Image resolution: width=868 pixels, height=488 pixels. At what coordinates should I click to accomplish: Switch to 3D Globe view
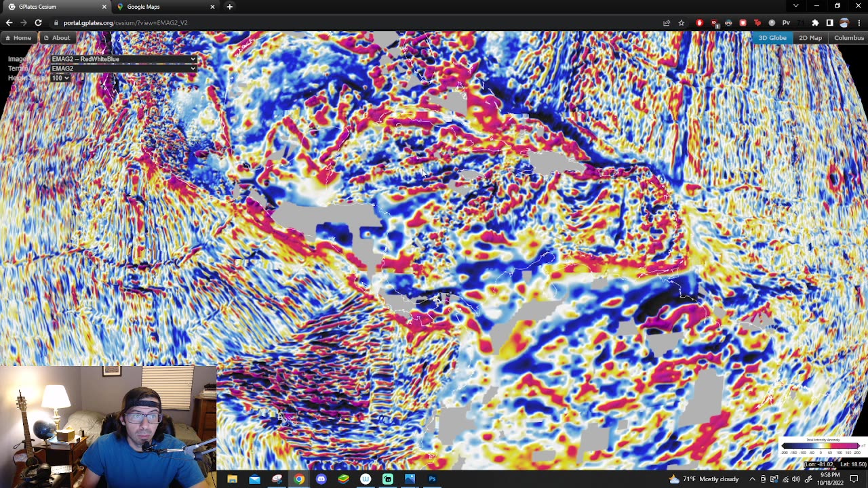click(772, 38)
